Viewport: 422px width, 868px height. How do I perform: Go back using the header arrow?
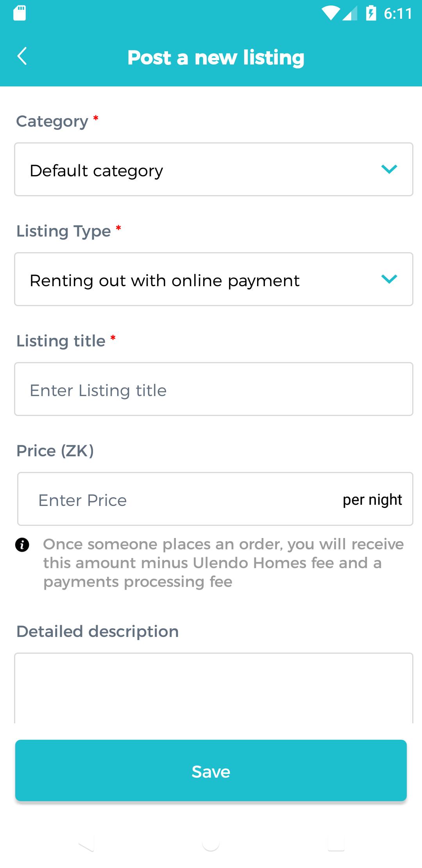coord(22,56)
